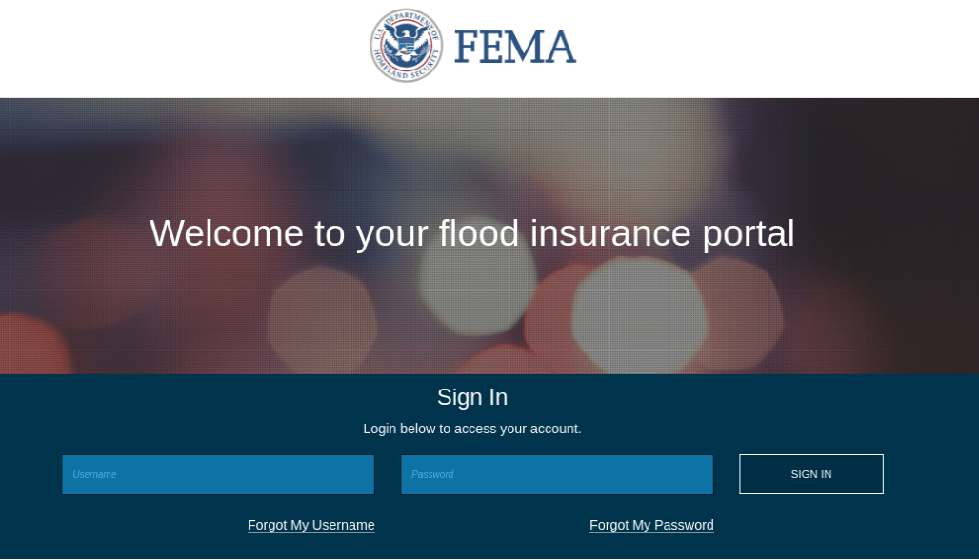Viewport: 979px width, 560px height.
Task: Click the Sign In section heading
Action: 471,397
